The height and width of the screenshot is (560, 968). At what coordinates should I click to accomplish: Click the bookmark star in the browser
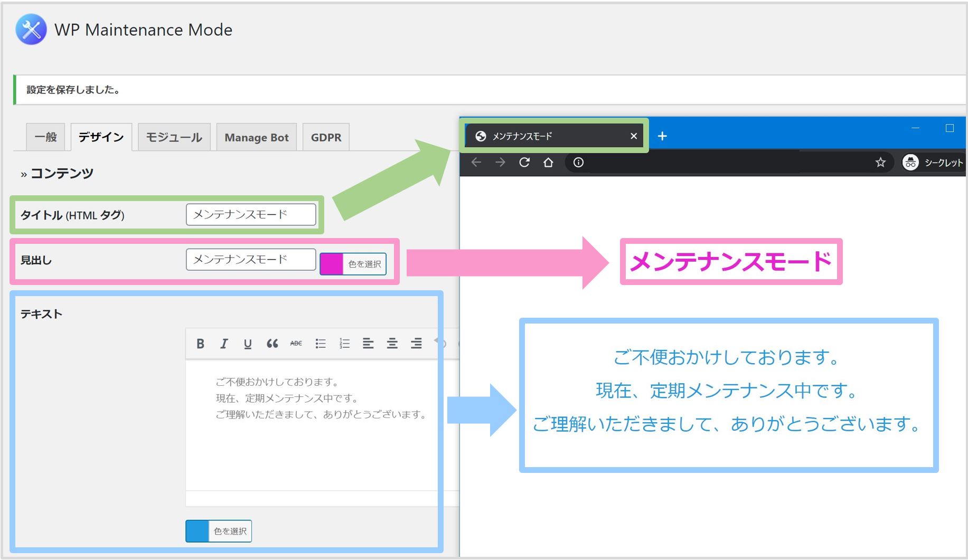(881, 163)
